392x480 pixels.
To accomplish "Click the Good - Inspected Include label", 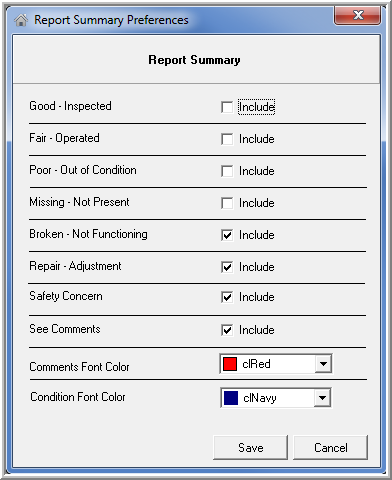I will pos(257,107).
